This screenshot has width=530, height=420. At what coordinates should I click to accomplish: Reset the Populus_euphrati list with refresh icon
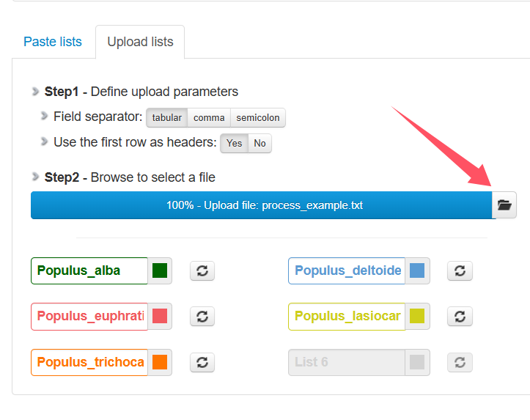pos(202,316)
